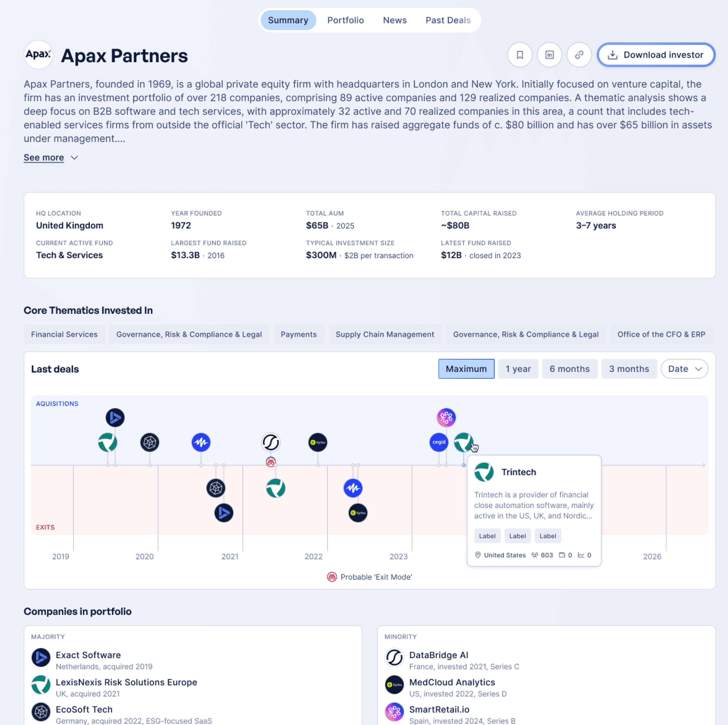This screenshot has width=728, height=725.
Task: Click the Probable Exit Mode marker on timeline
Action: coord(270,462)
